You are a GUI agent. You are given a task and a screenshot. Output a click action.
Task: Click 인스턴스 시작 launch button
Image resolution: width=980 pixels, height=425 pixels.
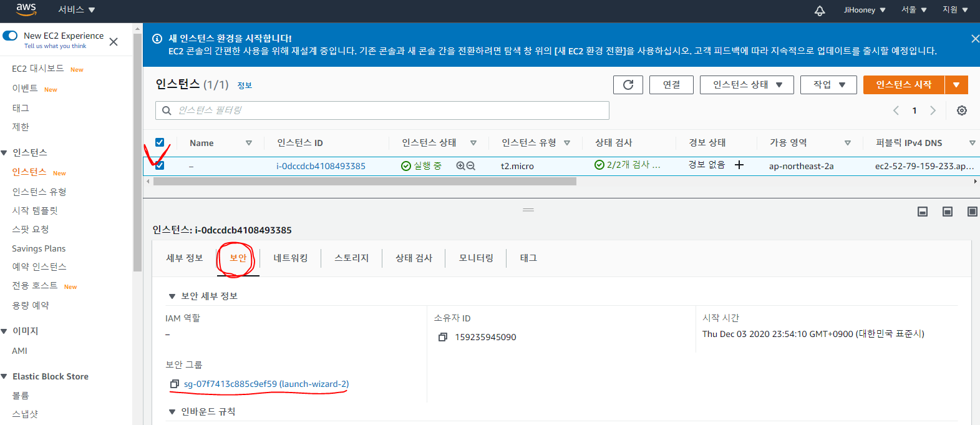904,85
